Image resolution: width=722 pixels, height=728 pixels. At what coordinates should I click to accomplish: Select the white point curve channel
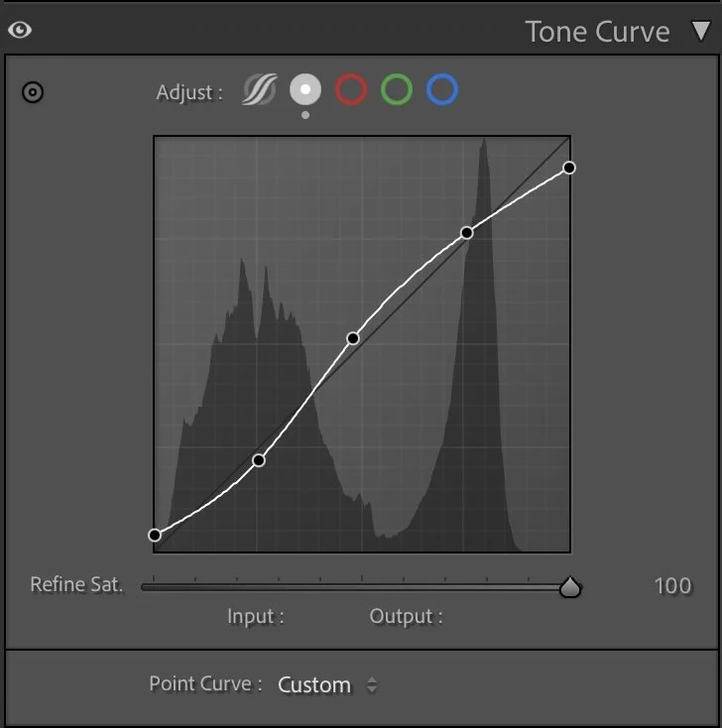[x=305, y=89]
